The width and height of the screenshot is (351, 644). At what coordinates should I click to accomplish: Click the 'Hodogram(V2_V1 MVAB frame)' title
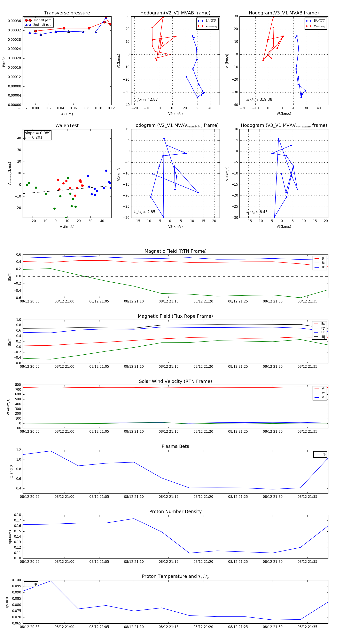pos(175,13)
